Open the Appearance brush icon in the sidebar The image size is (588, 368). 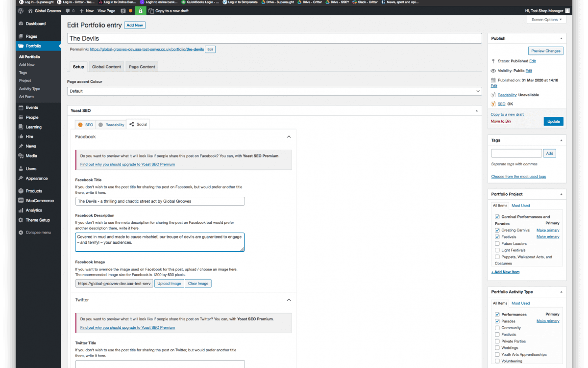click(x=21, y=178)
